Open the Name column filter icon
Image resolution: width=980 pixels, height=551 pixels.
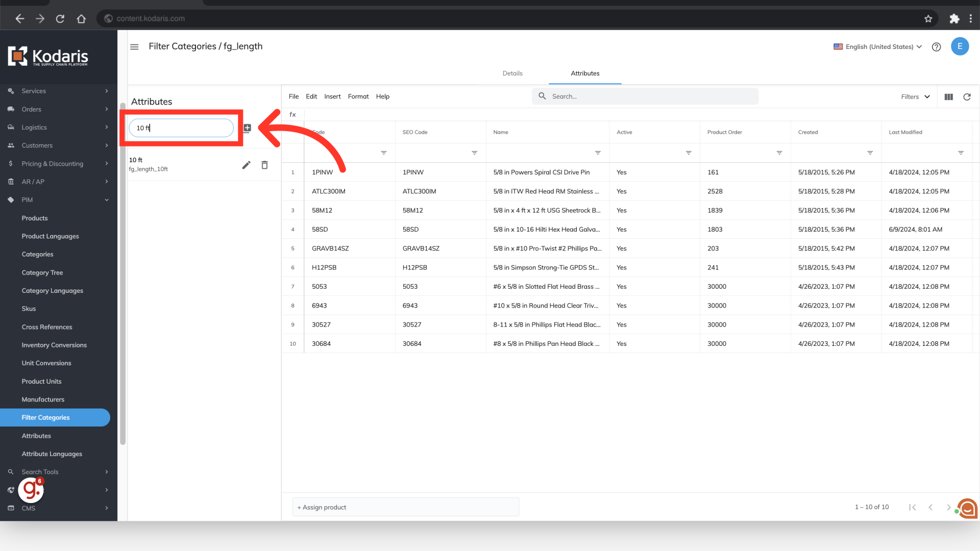coord(598,153)
